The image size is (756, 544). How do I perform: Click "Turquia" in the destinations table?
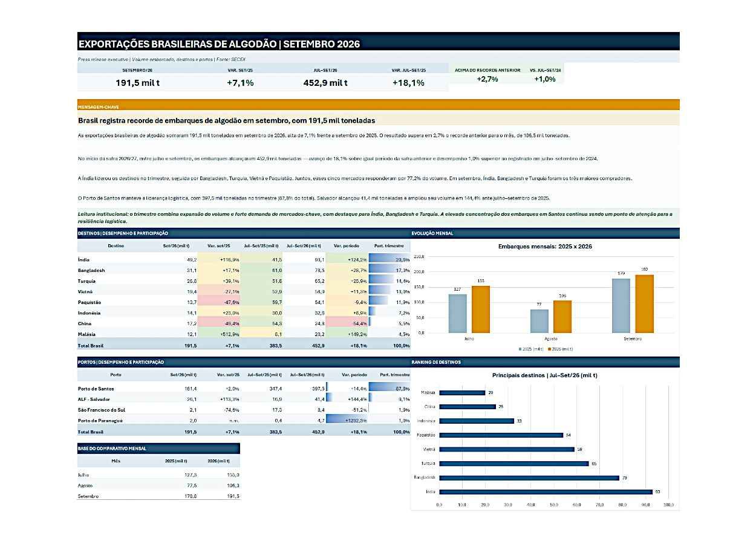(x=87, y=281)
